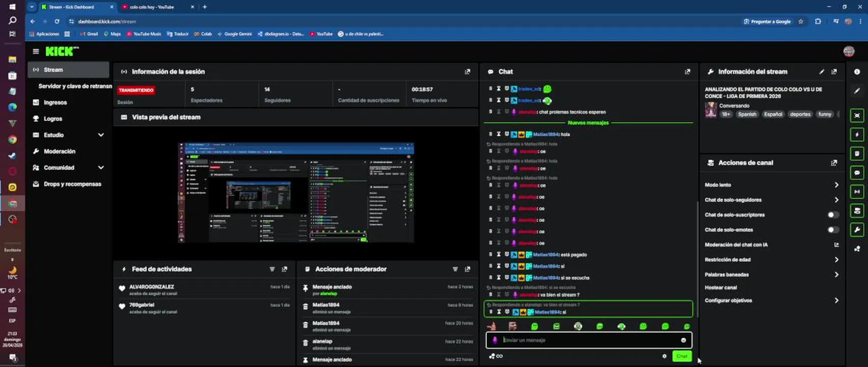Open Moderación del chat con IA external link
The height and width of the screenshot is (367, 868).
click(836, 245)
